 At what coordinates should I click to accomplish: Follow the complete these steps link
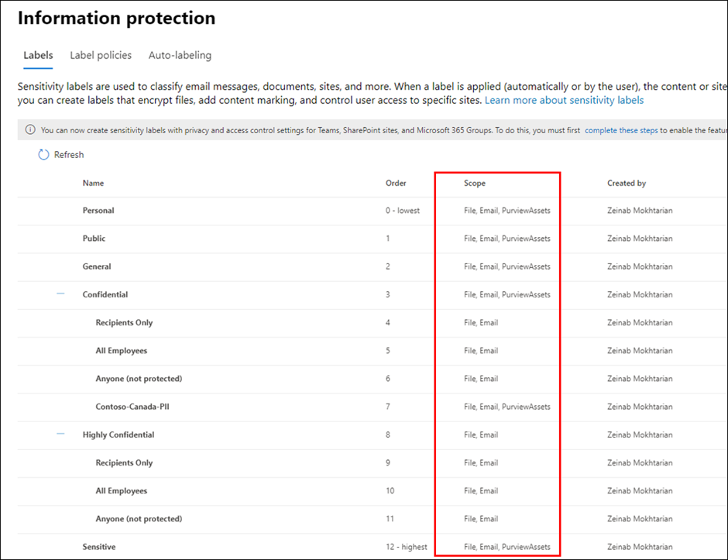point(621,130)
